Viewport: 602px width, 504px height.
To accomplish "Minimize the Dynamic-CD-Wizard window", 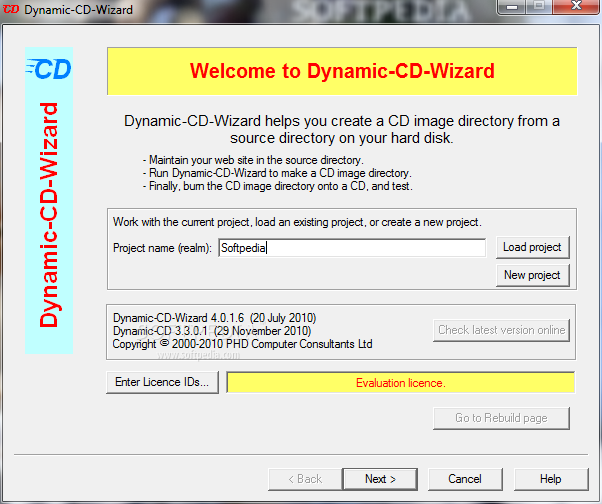I will click(511, 6).
